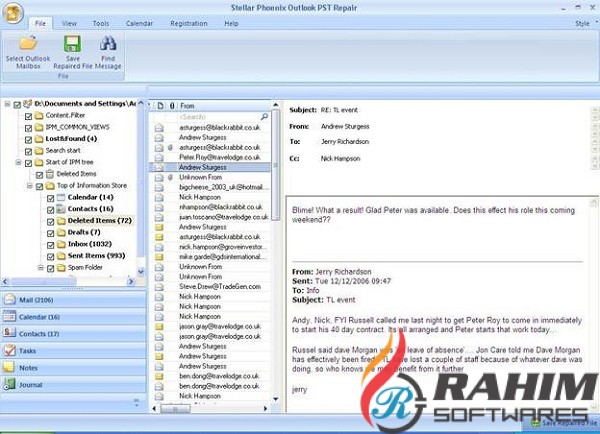Switch to the Mail (2106) pane
The height and width of the screenshot is (434, 600).
coord(73,300)
